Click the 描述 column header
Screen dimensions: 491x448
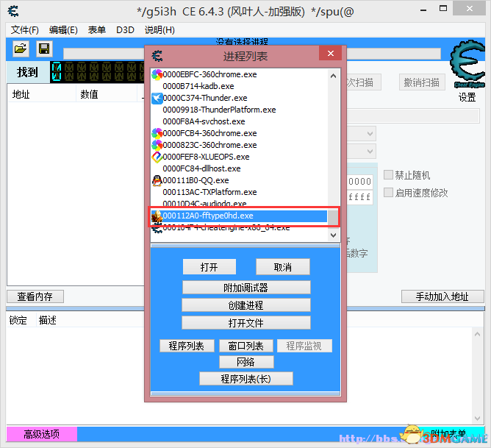coord(47,320)
